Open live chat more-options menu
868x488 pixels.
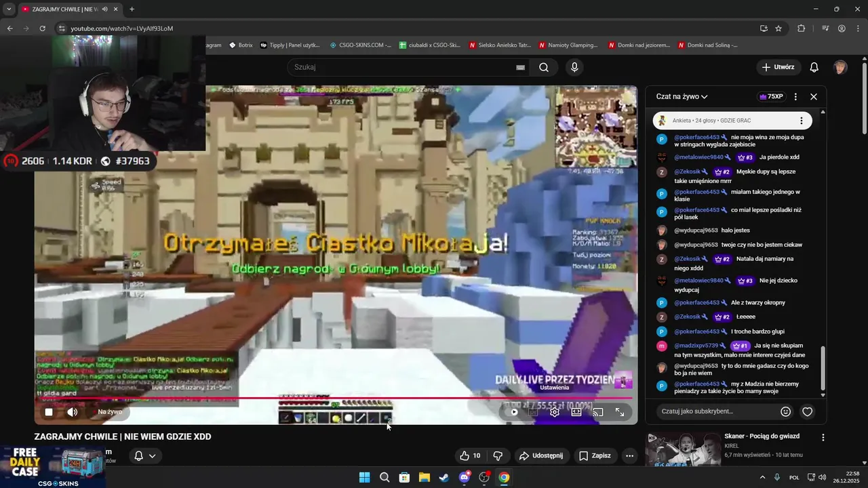[x=795, y=97]
